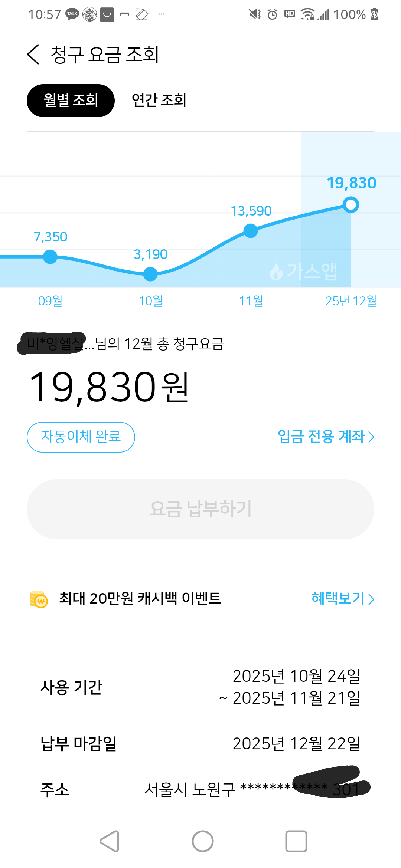401x868 pixels.
Task: Tap the 11월 month label under chart
Action: [251, 301]
